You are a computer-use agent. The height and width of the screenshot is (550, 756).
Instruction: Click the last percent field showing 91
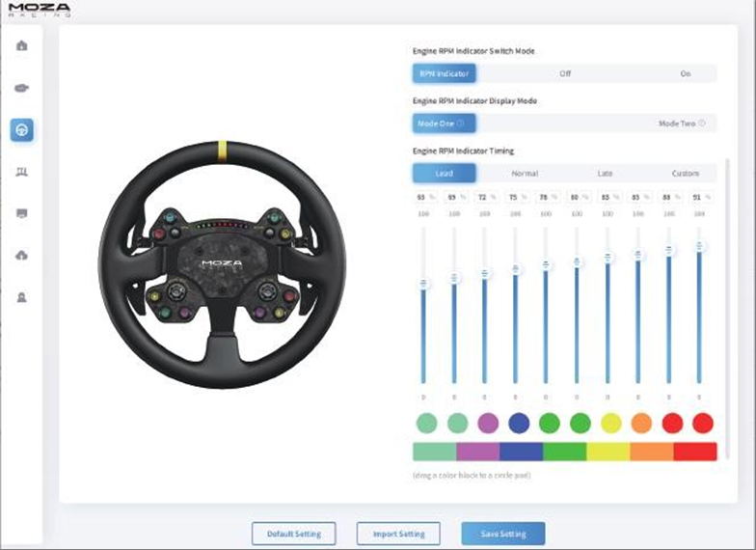coord(701,197)
